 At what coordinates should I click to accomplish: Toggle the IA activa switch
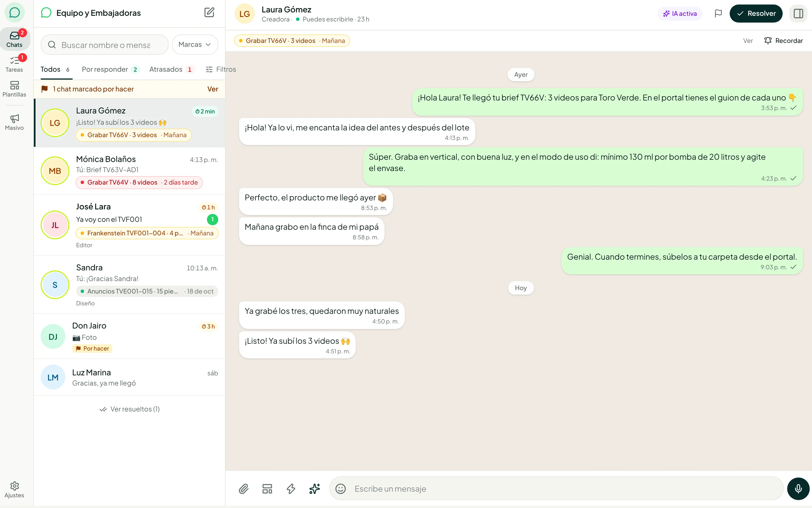pyautogui.click(x=680, y=14)
